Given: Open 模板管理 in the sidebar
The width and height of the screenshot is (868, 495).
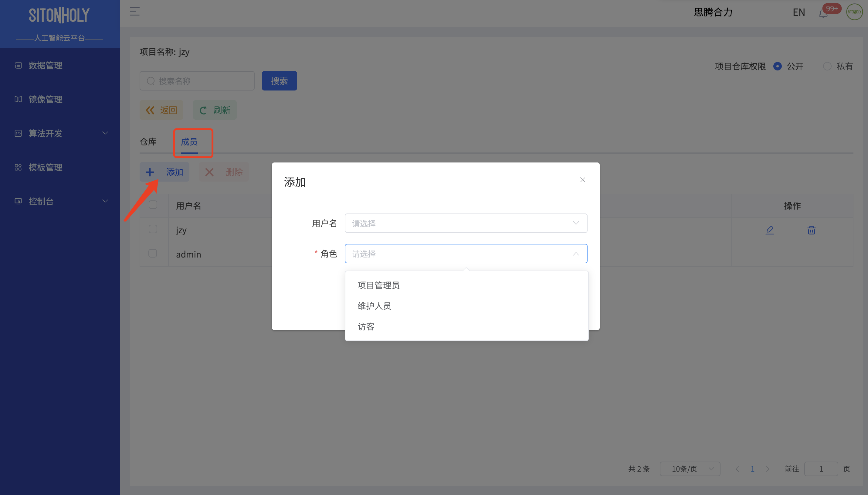Looking at the screenshot, I should [x=60, y=167].
